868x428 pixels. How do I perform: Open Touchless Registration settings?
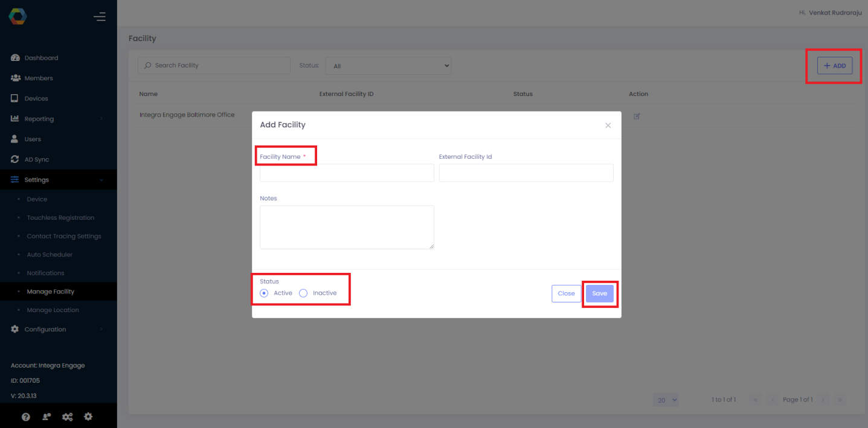coord(60,217)
